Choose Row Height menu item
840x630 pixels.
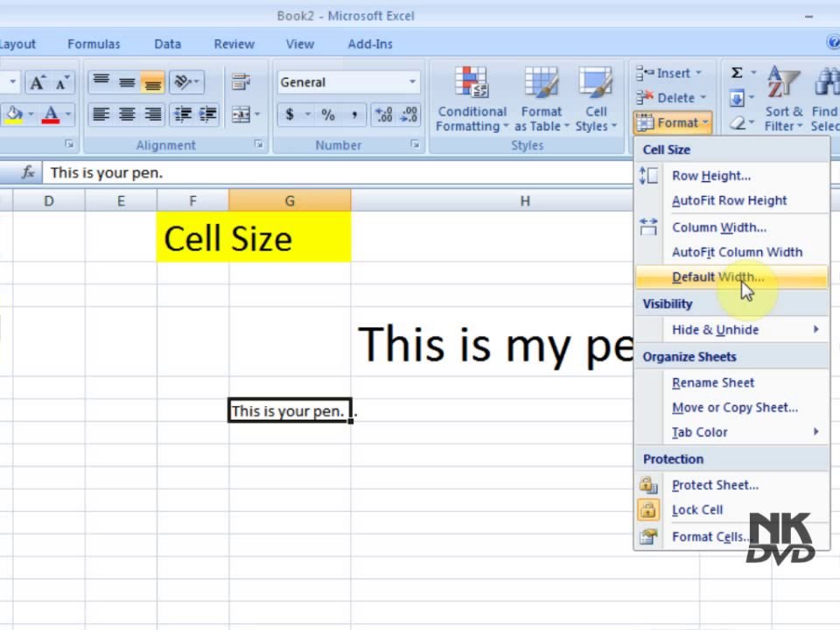(731, 176)
